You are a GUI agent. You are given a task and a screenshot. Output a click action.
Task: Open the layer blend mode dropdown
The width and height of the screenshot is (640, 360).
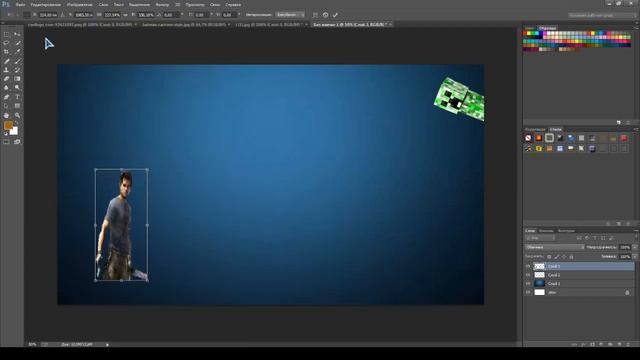click(555, 247)
